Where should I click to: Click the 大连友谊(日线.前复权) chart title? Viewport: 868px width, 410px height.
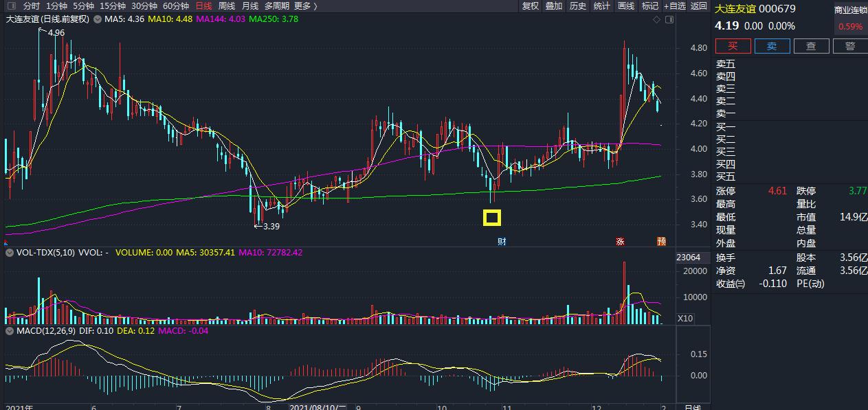coord(47,19)
